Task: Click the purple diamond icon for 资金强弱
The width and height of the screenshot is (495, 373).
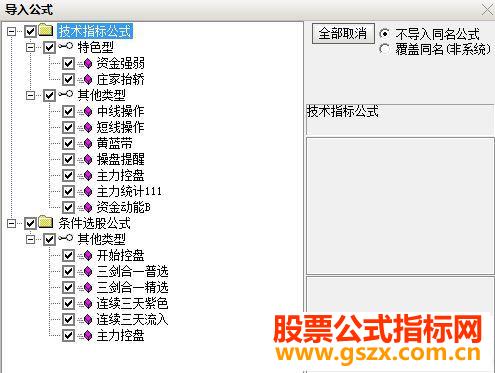Action: [88, 63]
